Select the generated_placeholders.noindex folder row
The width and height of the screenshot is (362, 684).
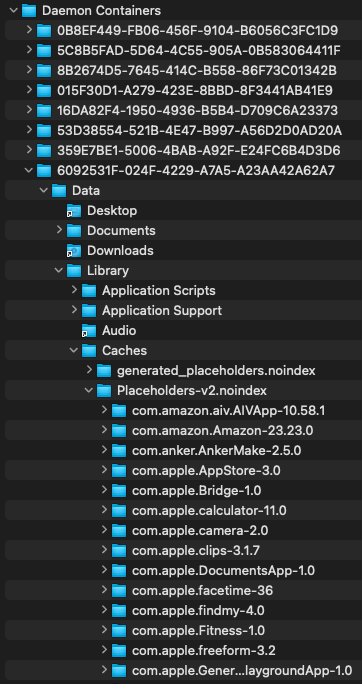pyautogui.click(x=181, y=371)
